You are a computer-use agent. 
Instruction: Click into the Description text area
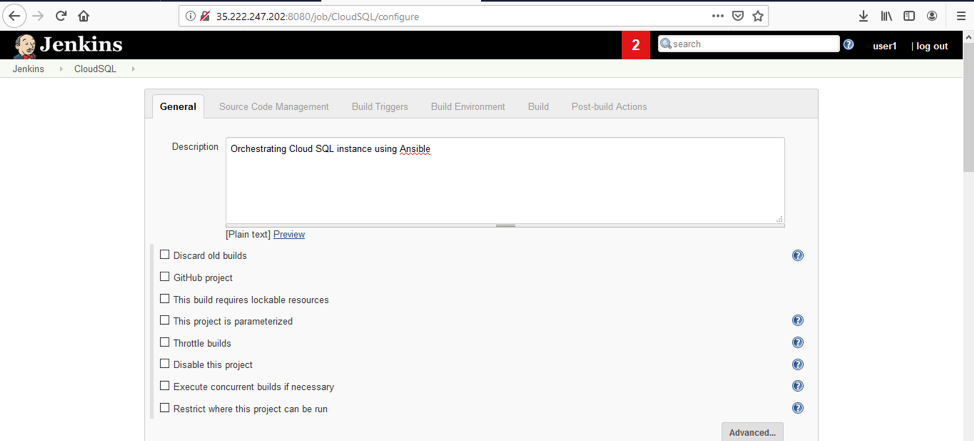pos(505,180)
